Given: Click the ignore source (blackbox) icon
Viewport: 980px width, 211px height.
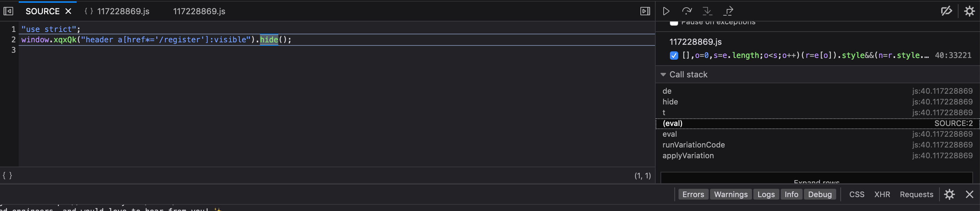Looking at the screenshot, I should (946, 11).
